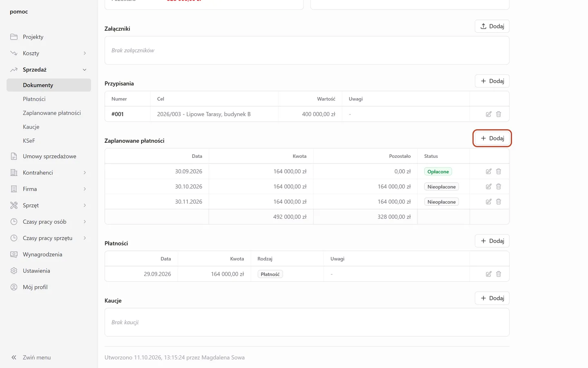Edit the planned payment dated 30.09.2026
The width and height of the screenshot is (588, 368).
tap(488, 171)
